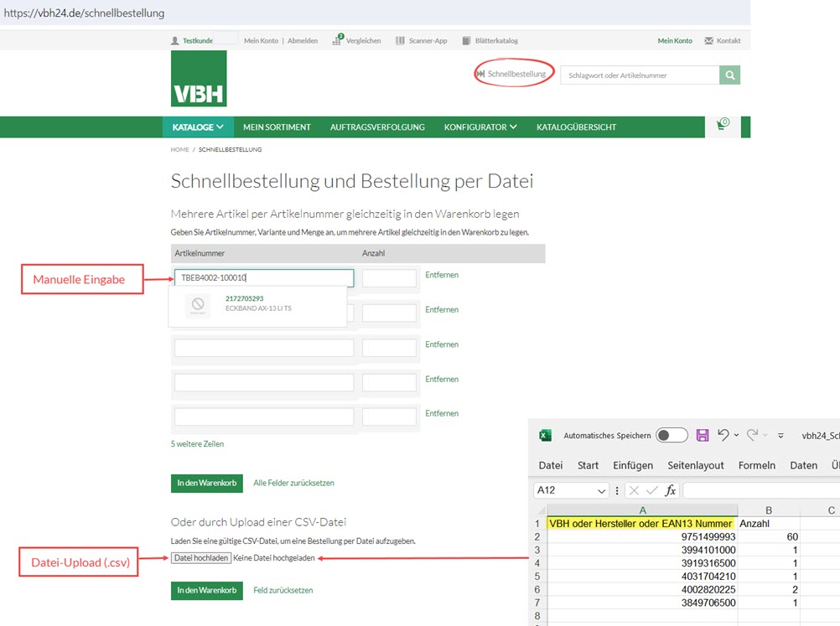Screen dimensions: 840x626
Task: Open customize quick access toolbar dropdown
Action: pos(781,436)
